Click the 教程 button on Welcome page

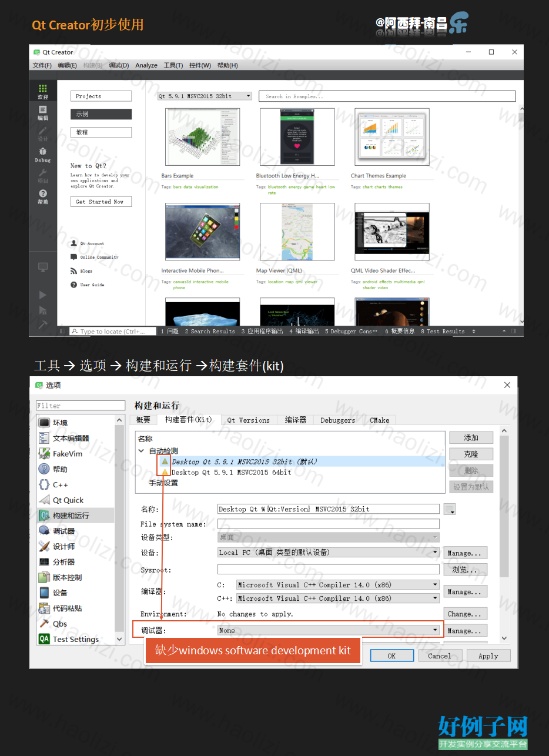pos(101,132)
